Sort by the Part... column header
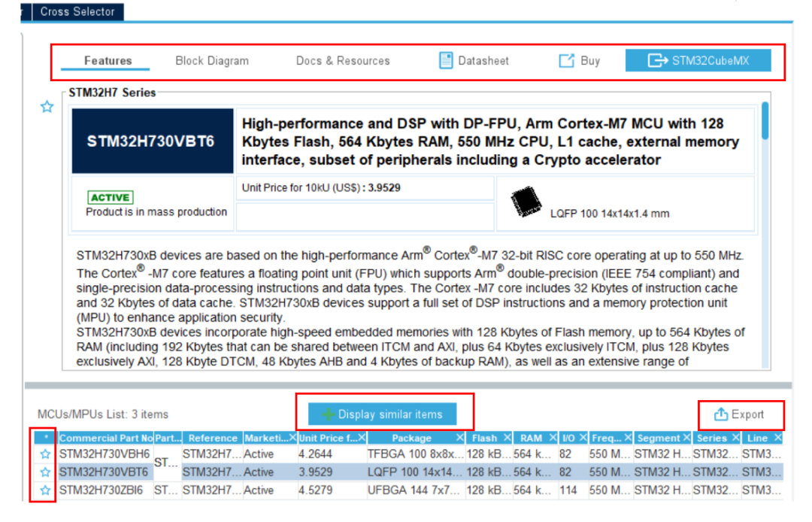The height and width of the screenshot is (522, 812). (168, 438)
